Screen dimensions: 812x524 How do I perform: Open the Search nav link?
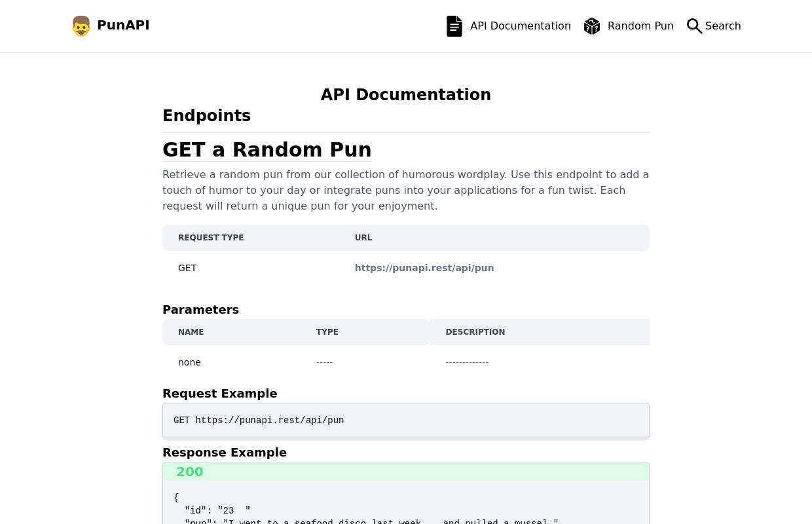(x=714, y=26)
